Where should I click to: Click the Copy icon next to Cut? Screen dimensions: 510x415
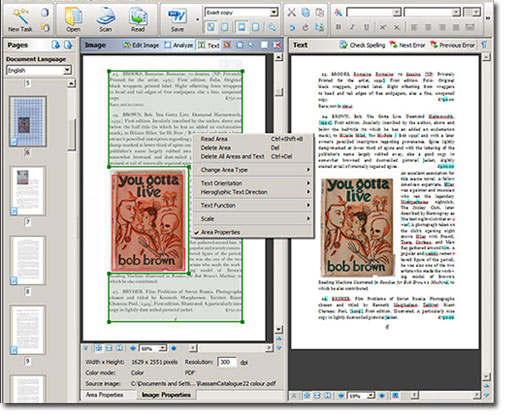pos(305,13)
